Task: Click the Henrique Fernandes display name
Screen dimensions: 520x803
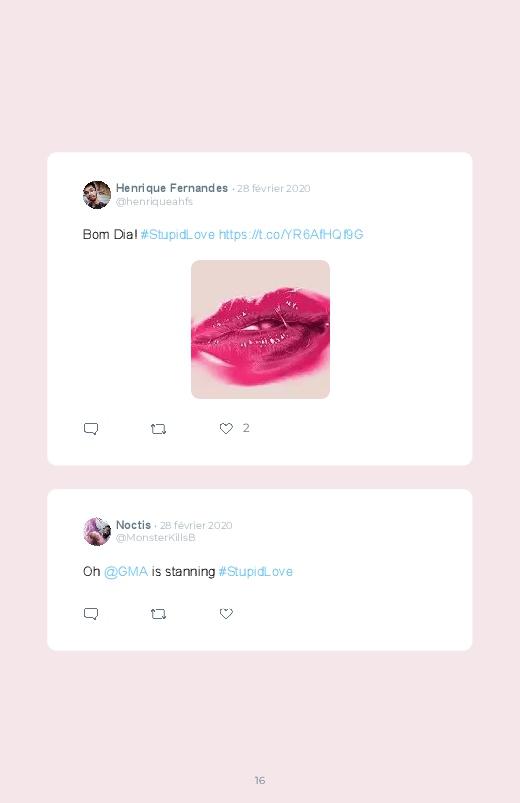Action: pyautogui.click(x=172, y=188)
